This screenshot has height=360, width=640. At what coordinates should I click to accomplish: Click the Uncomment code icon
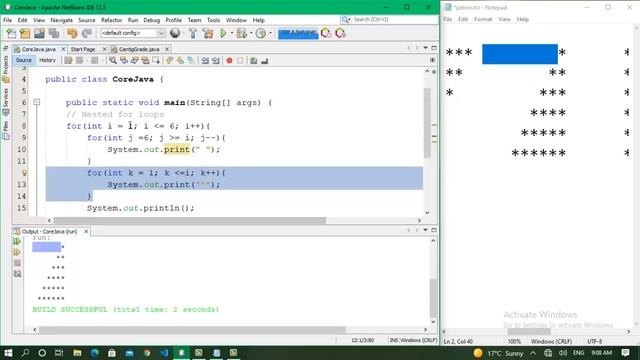[x=264, y=60]
